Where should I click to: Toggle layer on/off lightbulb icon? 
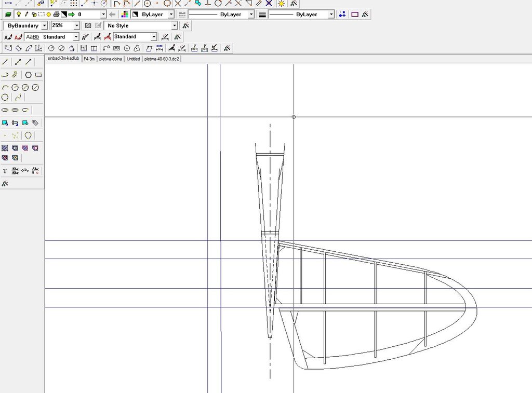tap(18, 15)
